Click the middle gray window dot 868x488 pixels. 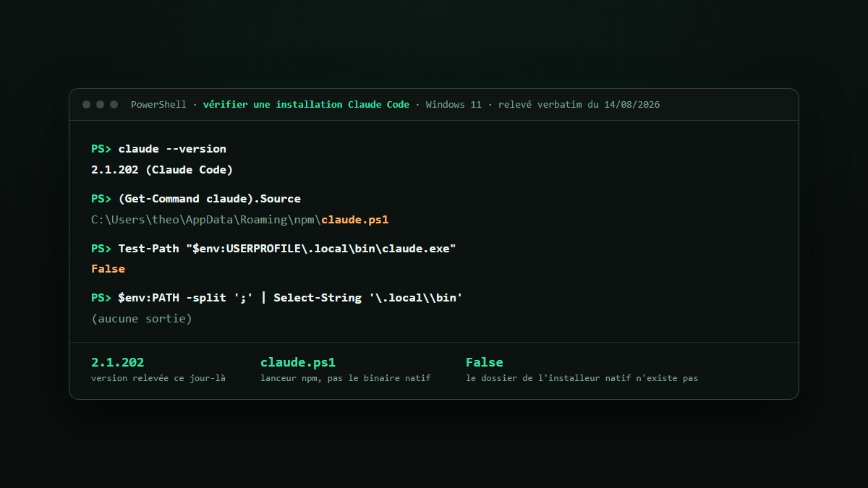tap(101, 105)
